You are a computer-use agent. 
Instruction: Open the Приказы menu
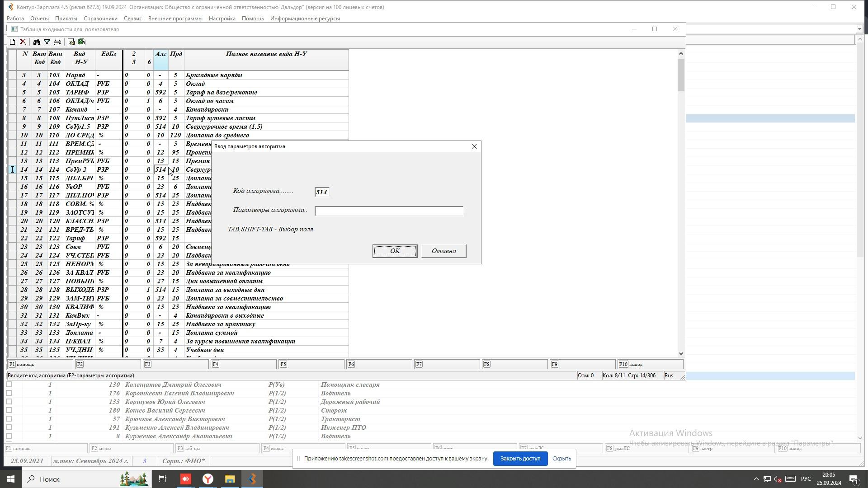66,19
